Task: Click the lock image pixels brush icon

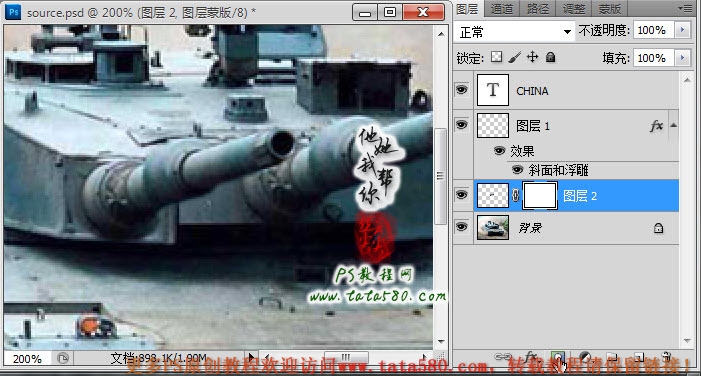Action: [515, 57]
